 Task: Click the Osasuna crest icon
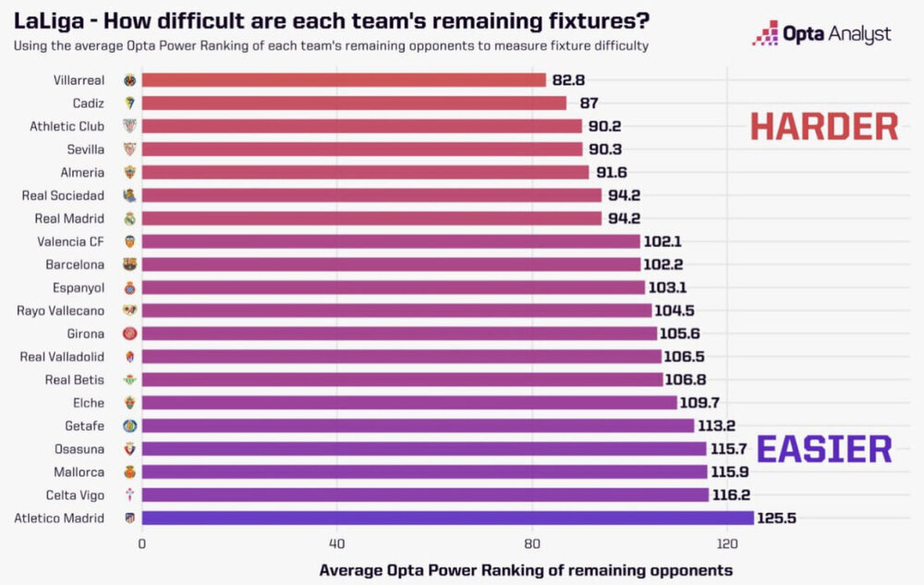tap(129, 449)
